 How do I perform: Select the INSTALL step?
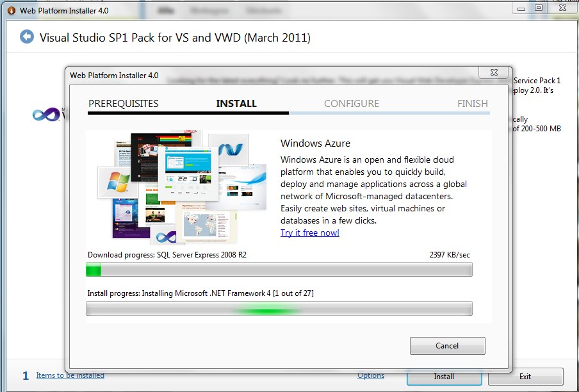point(236,103)
